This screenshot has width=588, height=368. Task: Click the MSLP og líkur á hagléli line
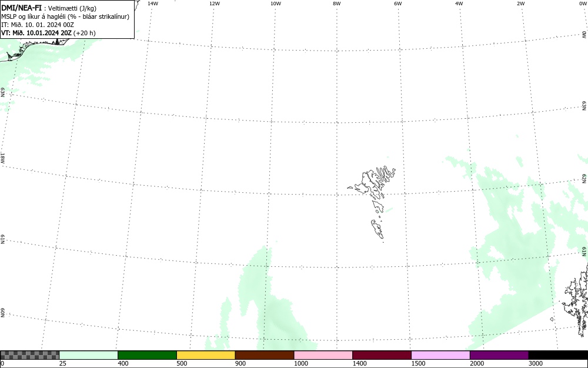(x=65, y=16)
